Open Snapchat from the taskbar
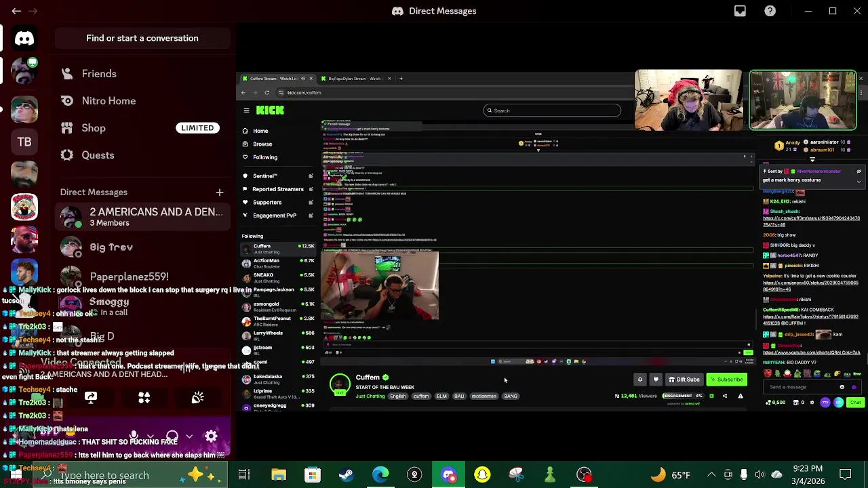 [x=482, y=474]
